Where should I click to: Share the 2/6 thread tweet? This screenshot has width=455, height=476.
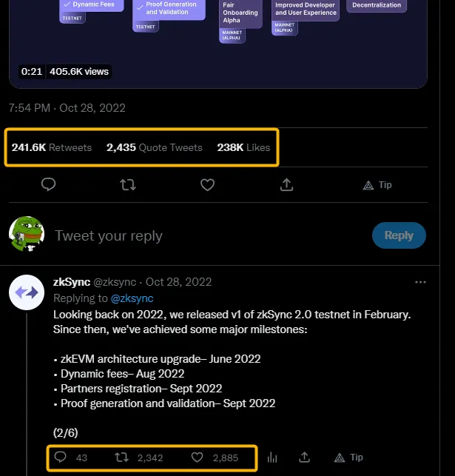click(x=304, y=457)
